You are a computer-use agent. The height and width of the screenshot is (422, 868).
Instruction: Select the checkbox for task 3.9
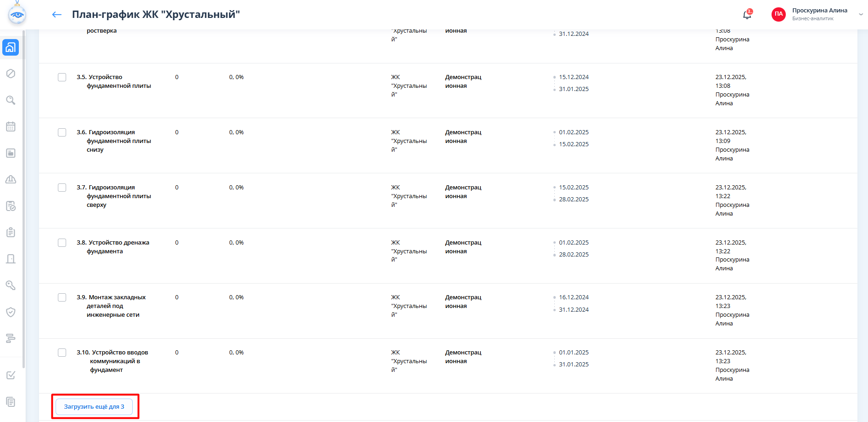point(62,297)
